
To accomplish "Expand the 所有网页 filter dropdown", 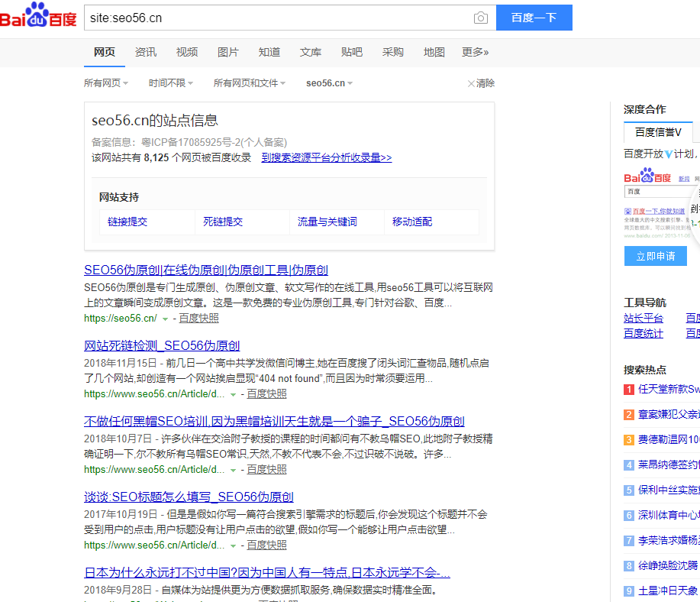I will (106, 83).
